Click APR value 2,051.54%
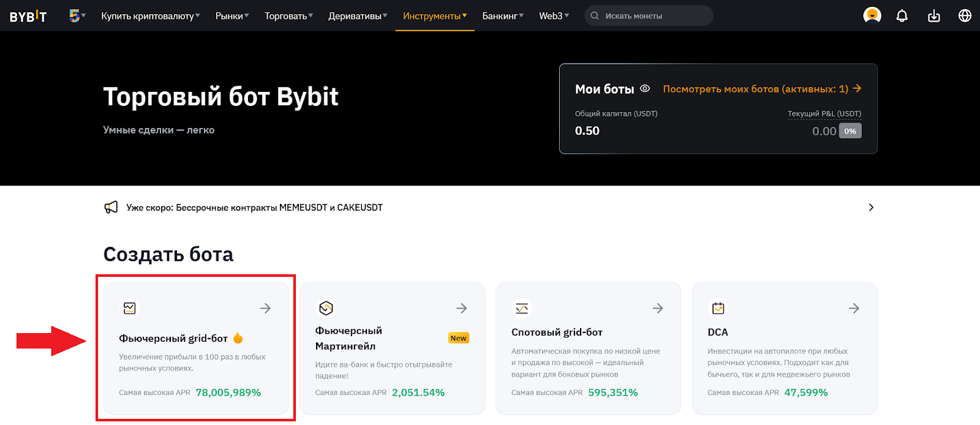This screenshot has height=425, width=980. 418,393
